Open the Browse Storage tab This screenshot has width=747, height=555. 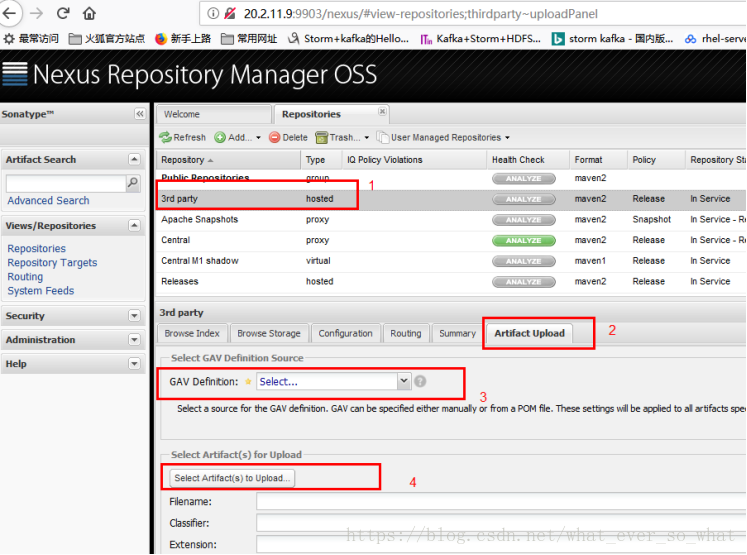(269, 333)
